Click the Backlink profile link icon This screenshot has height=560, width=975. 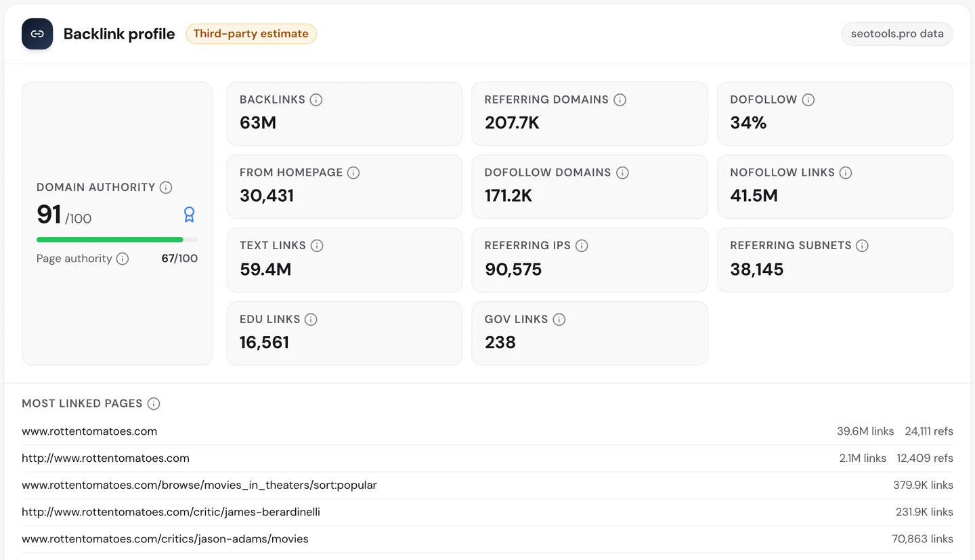click(37, 34)
